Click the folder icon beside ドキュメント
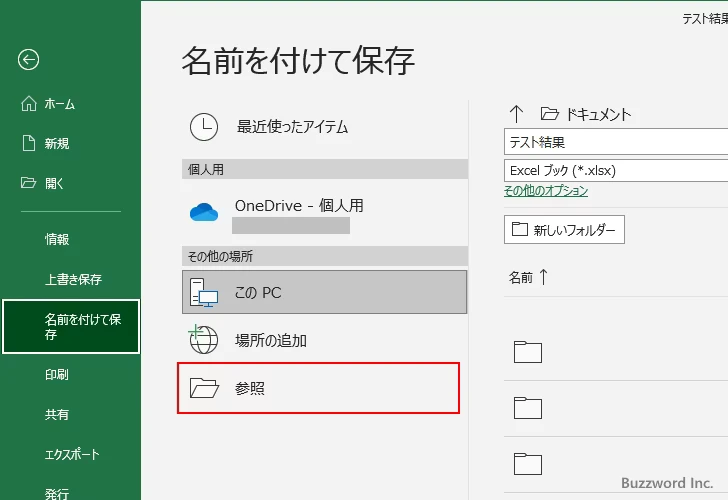Image resolution: width=728 pixels, height=500 pixels. [549, 114]
